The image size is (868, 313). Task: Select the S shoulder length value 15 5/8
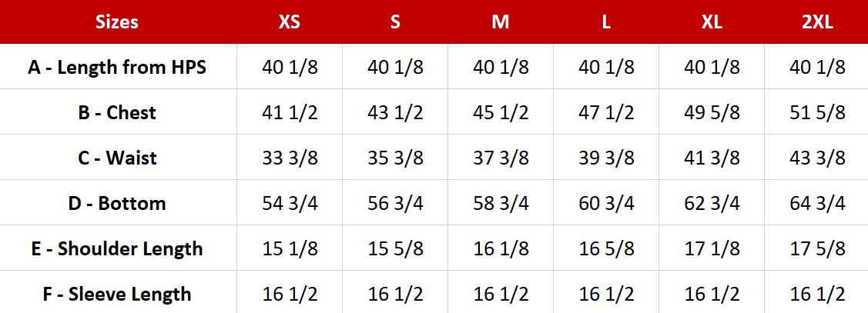[x=395, y=249]
